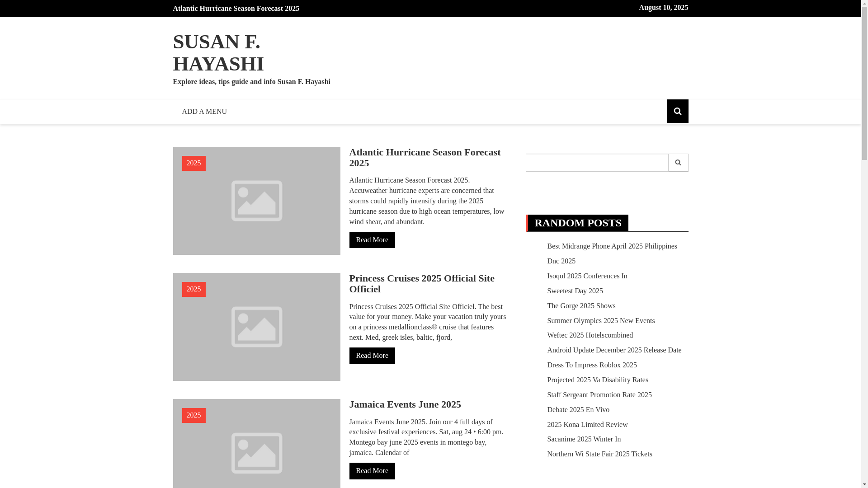Click Read More under Princess Cruises post
The height and width of the screenshot is (488, 868).
pyautogui.click(x=372, y=356)
